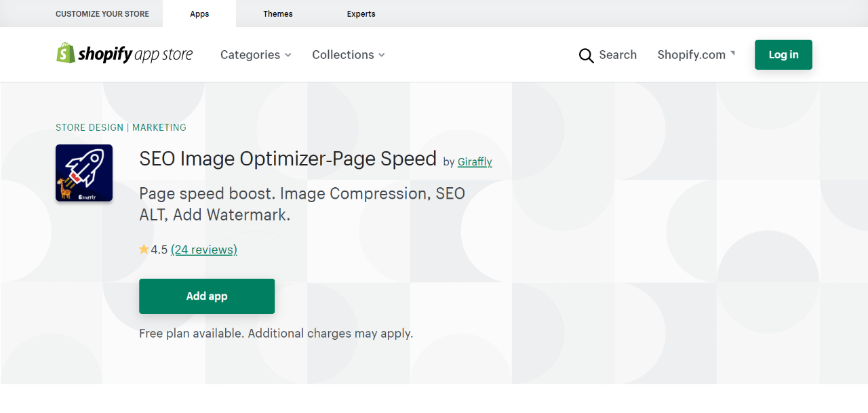Expand the Collections dropdown
The height and width of the screenshot is (413, 868).
(349, 55)
